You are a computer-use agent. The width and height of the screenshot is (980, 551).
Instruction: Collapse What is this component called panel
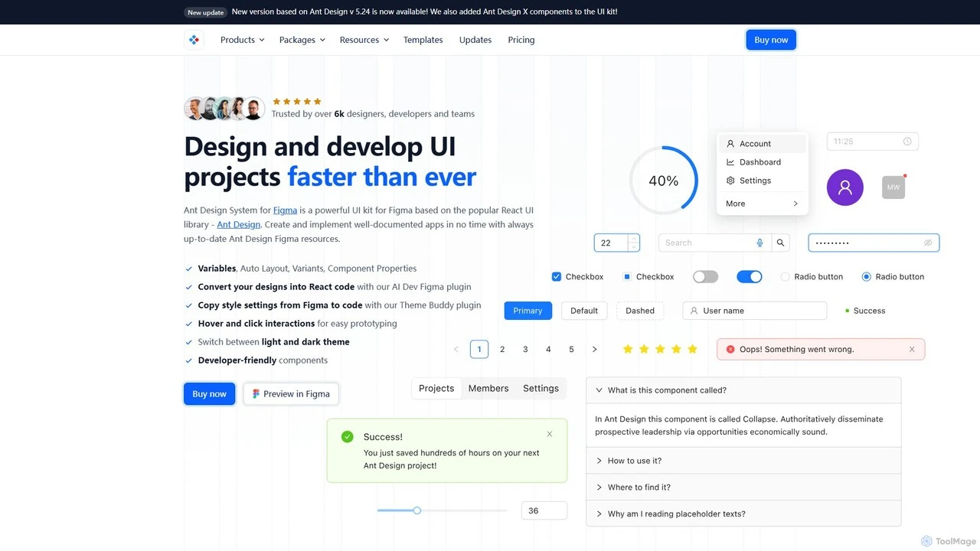pos(743,390)
